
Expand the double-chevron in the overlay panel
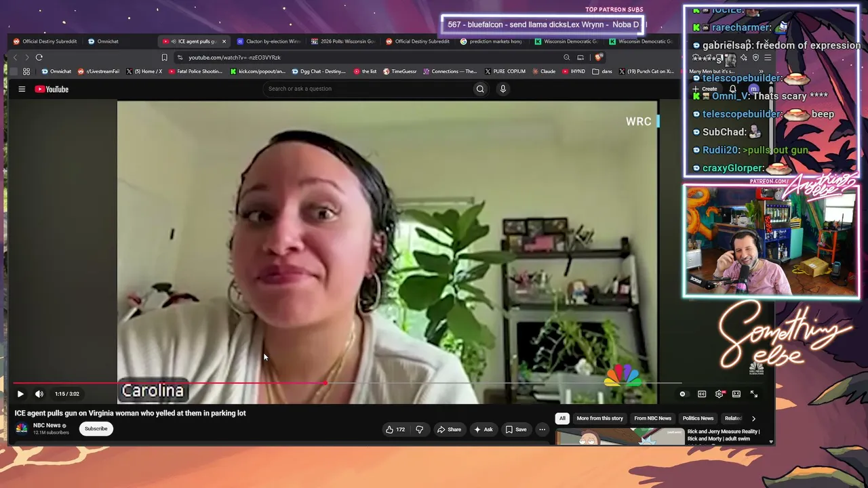point(761,71)
